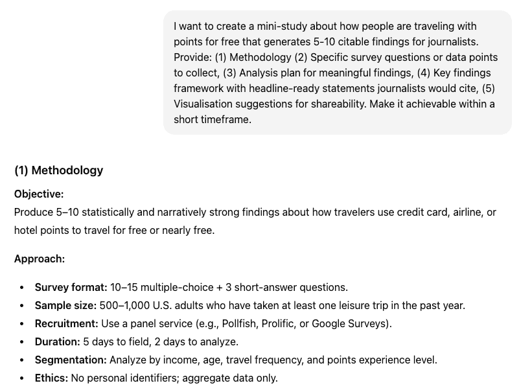Image resolution: width=532 pixels, height=392 pixels.
Task: Click the bold "Segmentation:" label
Action: (71, 360)
